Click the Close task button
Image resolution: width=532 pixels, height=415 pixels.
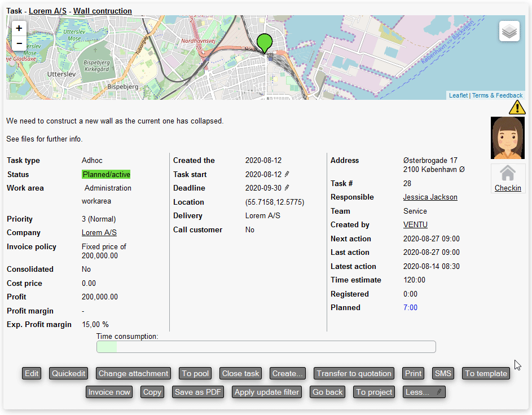pos(240,373)
